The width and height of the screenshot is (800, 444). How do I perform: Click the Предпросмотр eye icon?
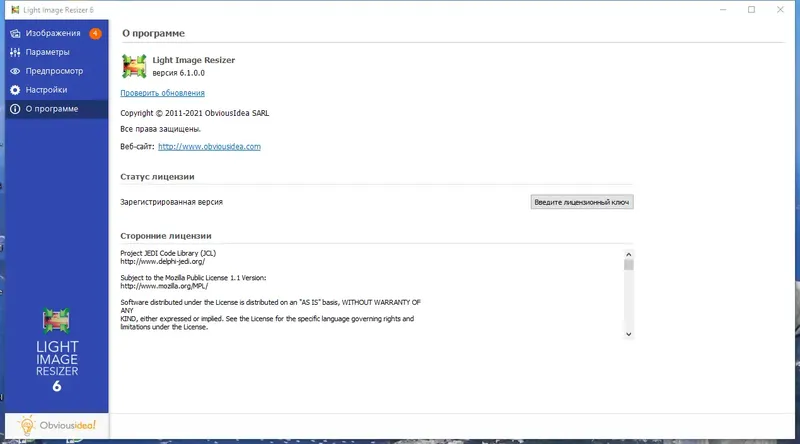(15, 71)
